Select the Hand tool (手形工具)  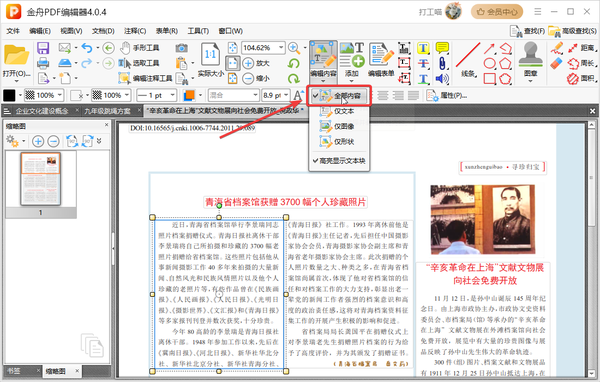[x=140, y=48]
